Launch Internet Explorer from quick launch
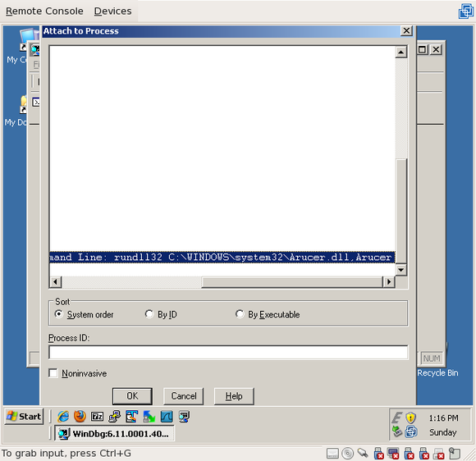476x461 pixels. [63, 417]
